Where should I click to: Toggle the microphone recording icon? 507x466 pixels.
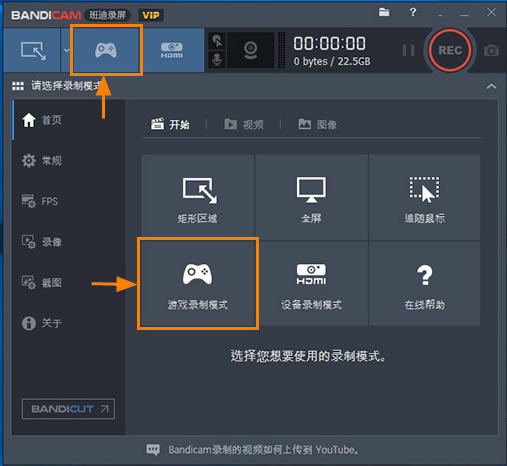coord(217,60)
